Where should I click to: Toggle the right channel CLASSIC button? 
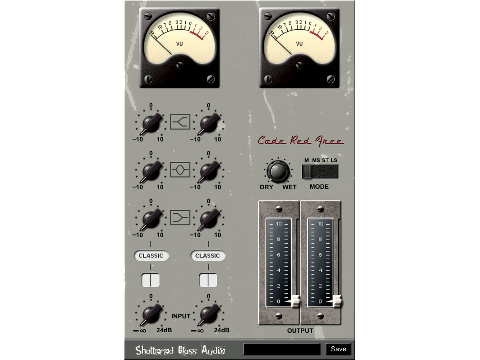208,256
